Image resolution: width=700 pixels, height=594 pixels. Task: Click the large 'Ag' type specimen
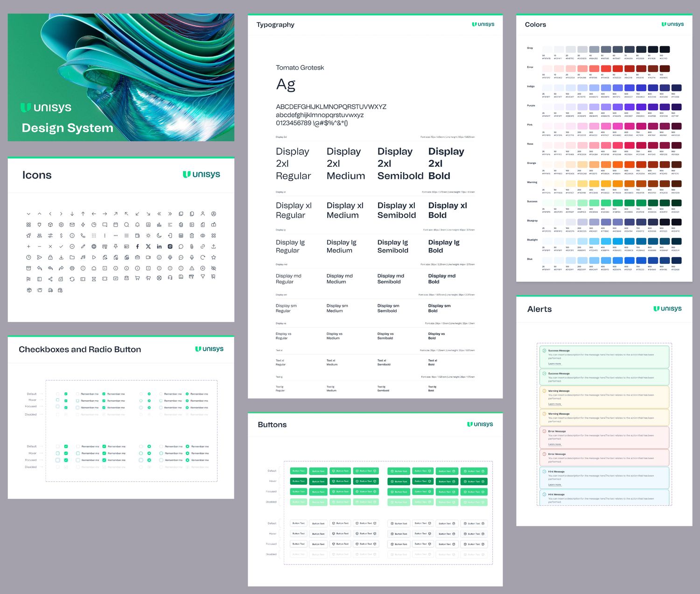coord(286,85)
